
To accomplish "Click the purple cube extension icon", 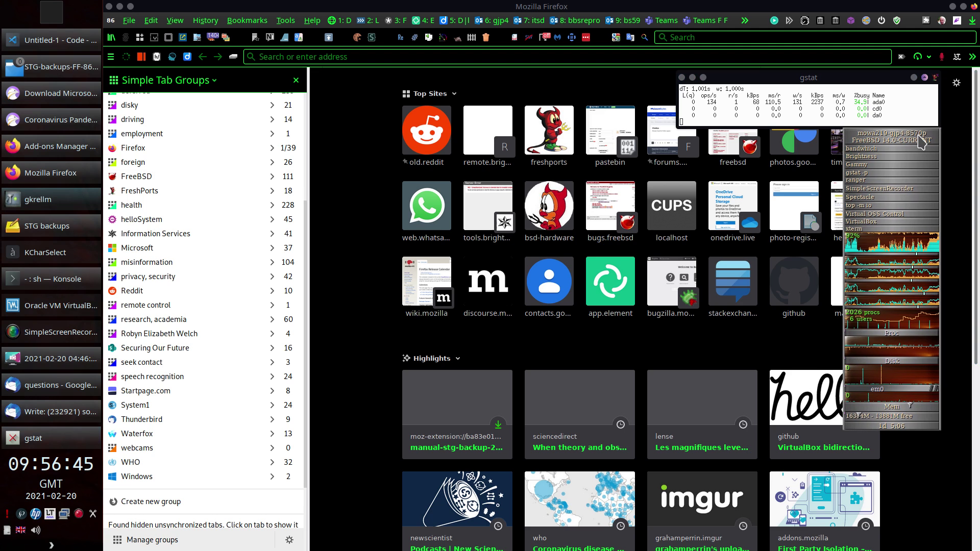I will click(x=851, y=20).
